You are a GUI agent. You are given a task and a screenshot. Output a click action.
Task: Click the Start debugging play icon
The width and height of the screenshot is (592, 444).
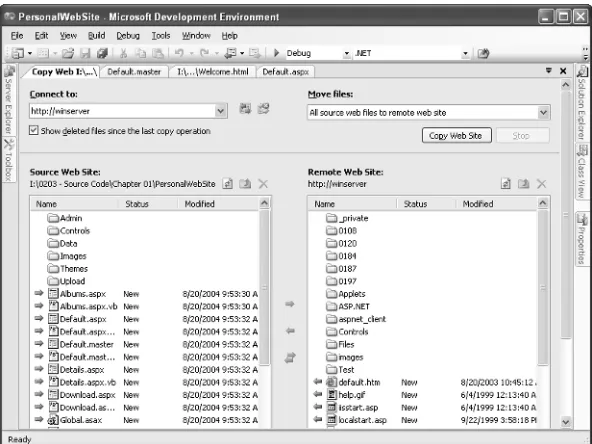click(x=276, y=53)
